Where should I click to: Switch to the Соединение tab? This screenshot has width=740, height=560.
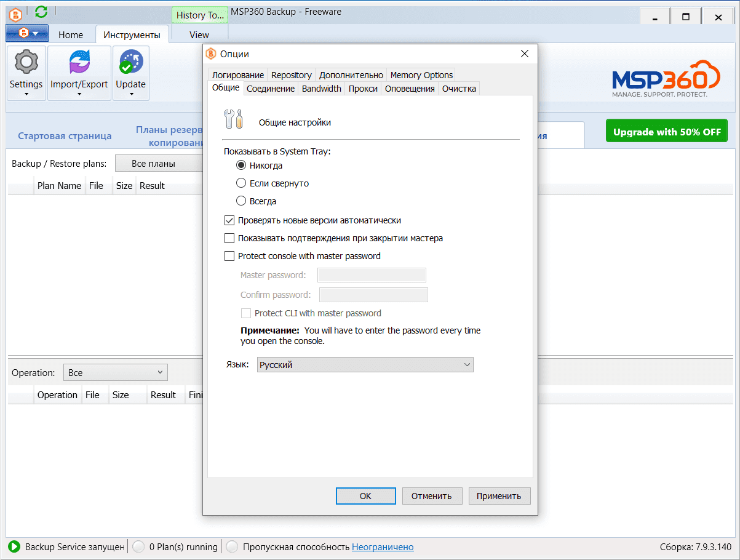271,89
